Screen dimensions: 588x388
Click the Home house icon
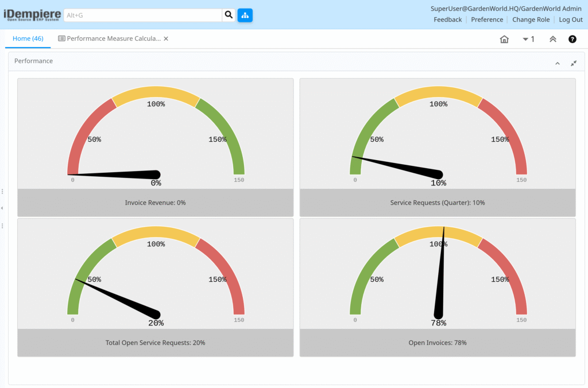pyautogui.click(x=504, y=39)
